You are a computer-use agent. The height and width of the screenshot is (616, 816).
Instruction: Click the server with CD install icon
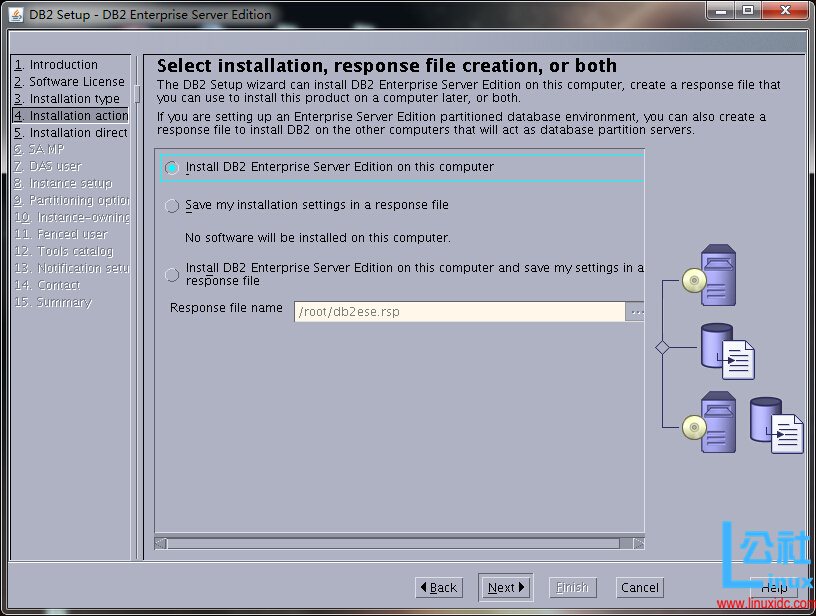[x=711, y=274]
